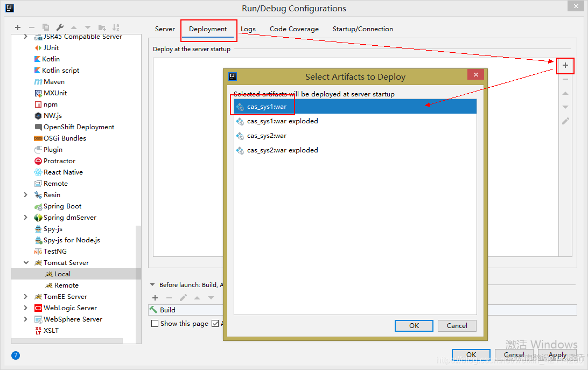Expand the Spring dmServer tree node

click(x=25, y=217)
